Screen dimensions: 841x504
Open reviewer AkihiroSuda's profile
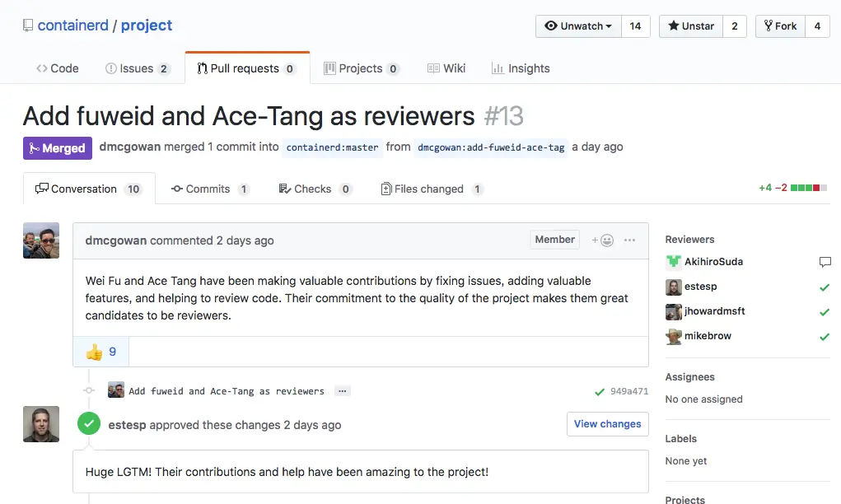tap(713, 262)
